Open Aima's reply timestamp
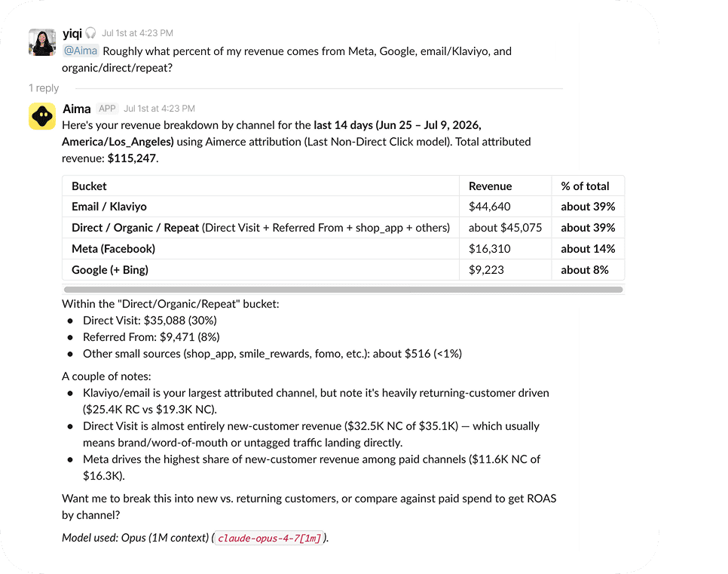728x574 pixels. click(x=159, y=109)
